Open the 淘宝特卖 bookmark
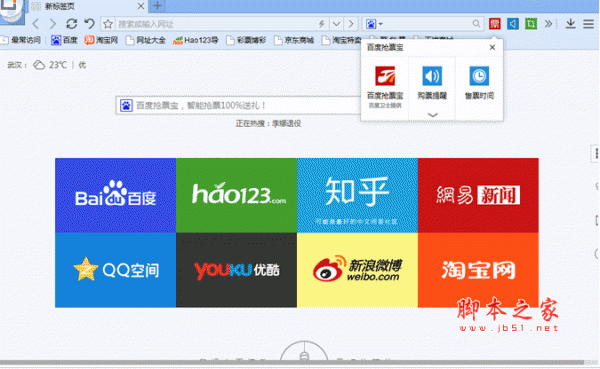 (x=341, y=40)
